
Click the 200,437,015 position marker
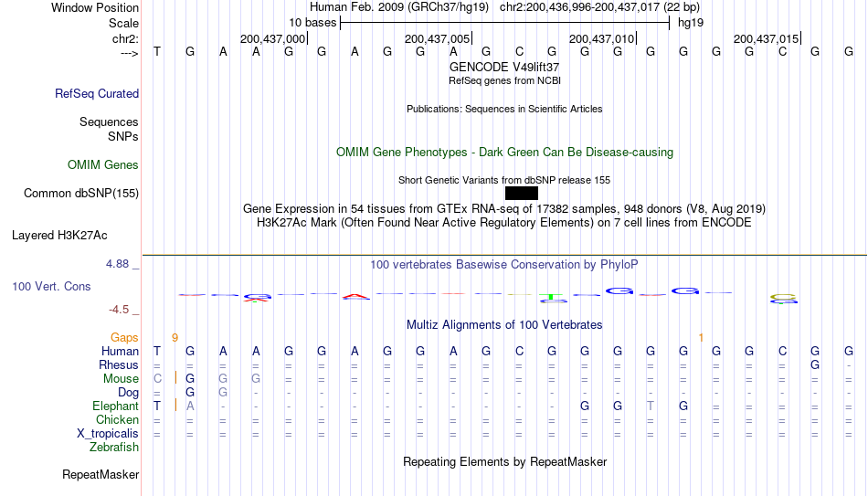click(x=767, y=38)
